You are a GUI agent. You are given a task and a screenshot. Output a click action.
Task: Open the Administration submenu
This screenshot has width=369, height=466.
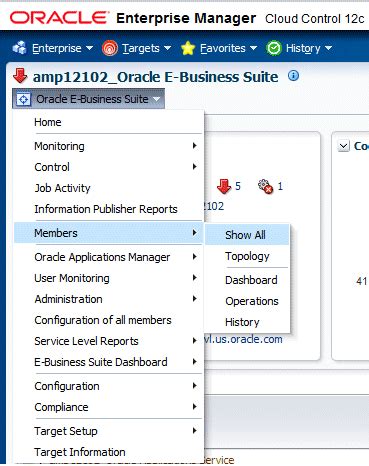point(108,299)
